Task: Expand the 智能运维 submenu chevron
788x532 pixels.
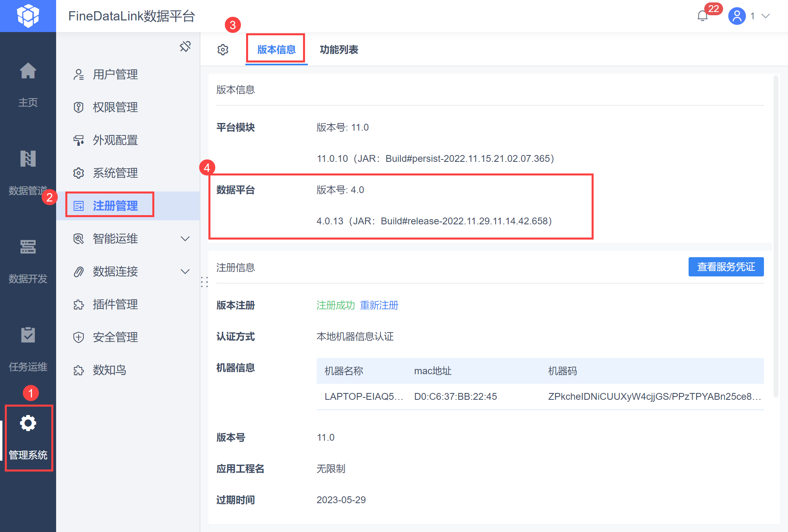Action: 185,239
